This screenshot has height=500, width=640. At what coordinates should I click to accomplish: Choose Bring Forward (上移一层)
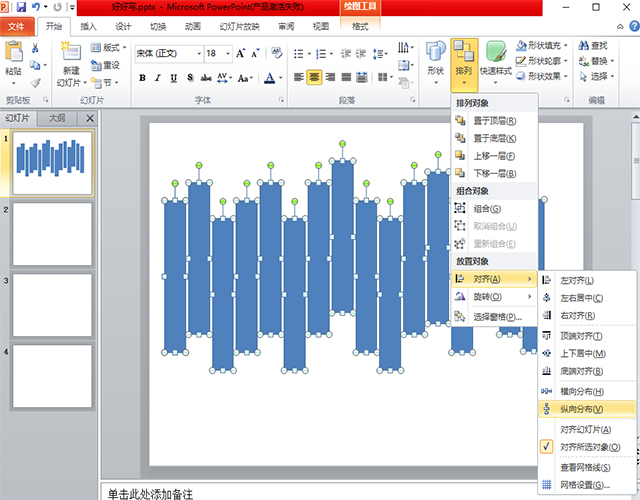click(x=494, y=156)
